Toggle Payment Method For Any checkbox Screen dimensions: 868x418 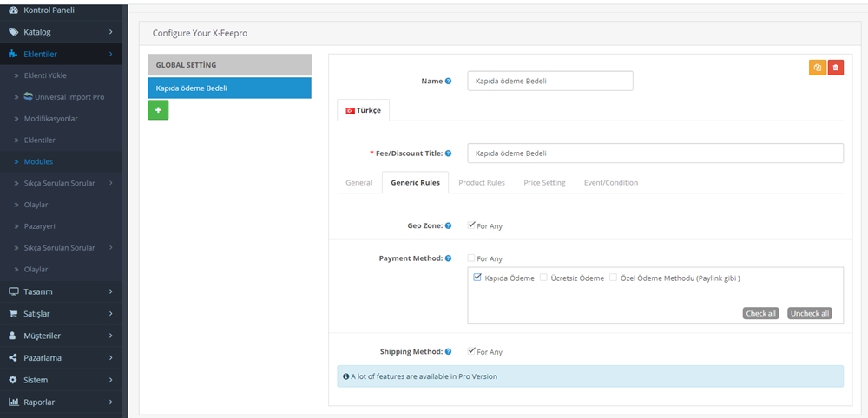(x=471, y=258)
